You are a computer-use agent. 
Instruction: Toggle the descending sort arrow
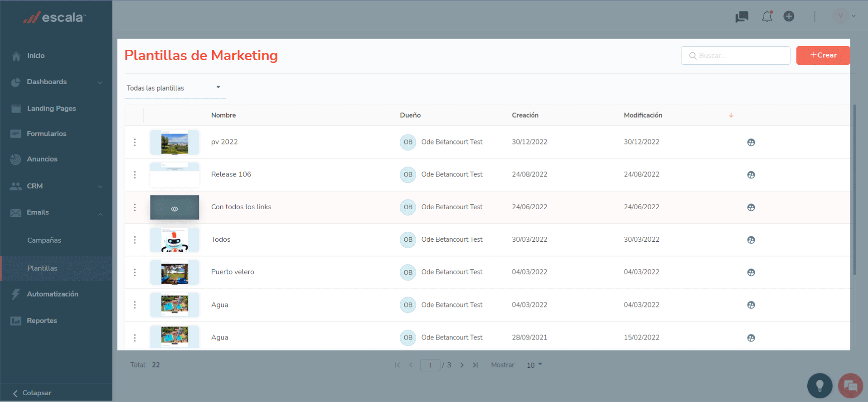731,115
